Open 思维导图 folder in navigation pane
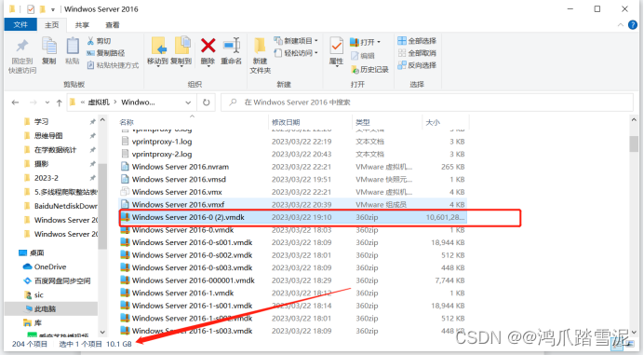This screenshot has width=644, height=355. (48, 136)
